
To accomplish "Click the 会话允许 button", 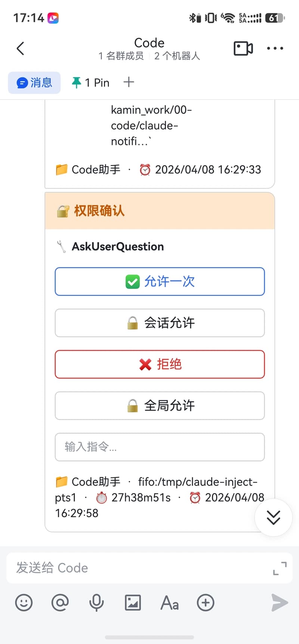I will [160, 323].
